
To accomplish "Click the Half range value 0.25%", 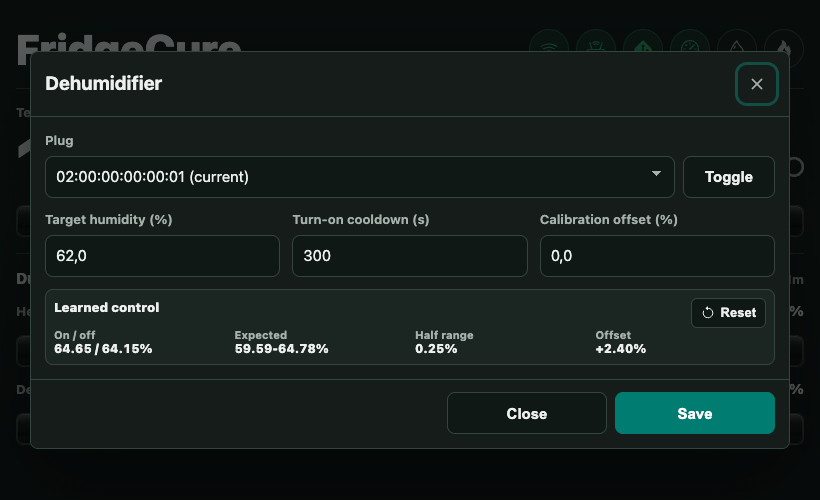I will click(436, 349).
